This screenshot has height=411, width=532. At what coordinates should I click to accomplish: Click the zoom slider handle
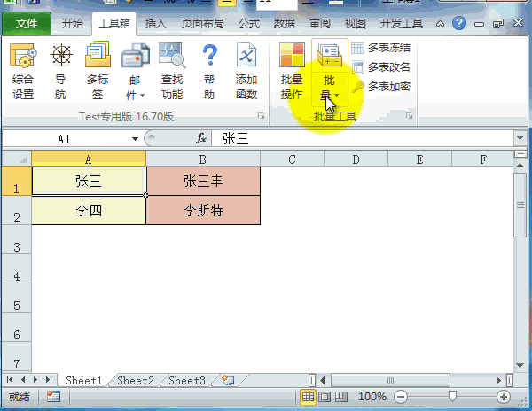452,397
